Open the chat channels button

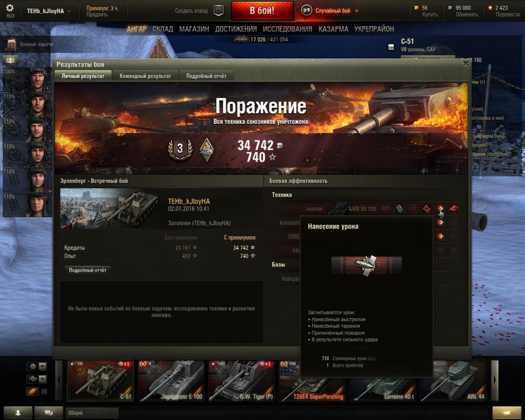49,413
